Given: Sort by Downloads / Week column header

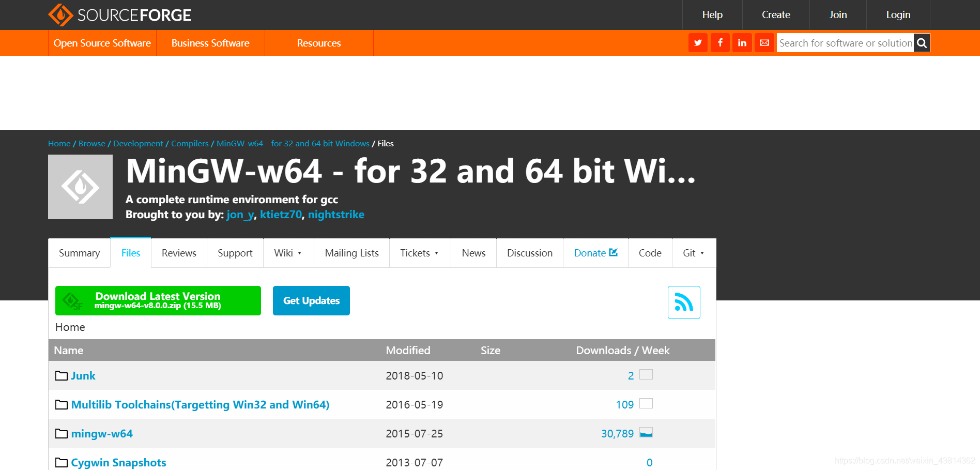Looking at the screenshot, I should pyautogui.click(x=623, y=351).
